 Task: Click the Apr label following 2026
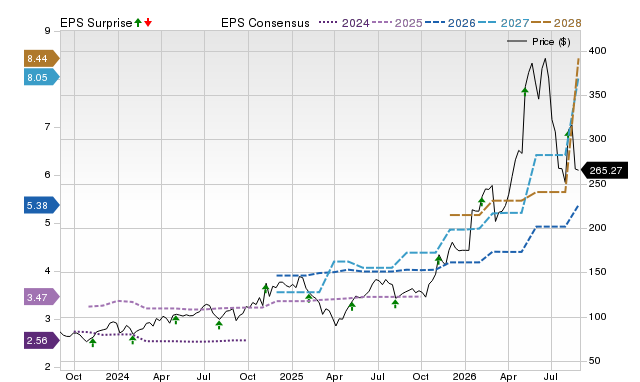pos(508,376)
